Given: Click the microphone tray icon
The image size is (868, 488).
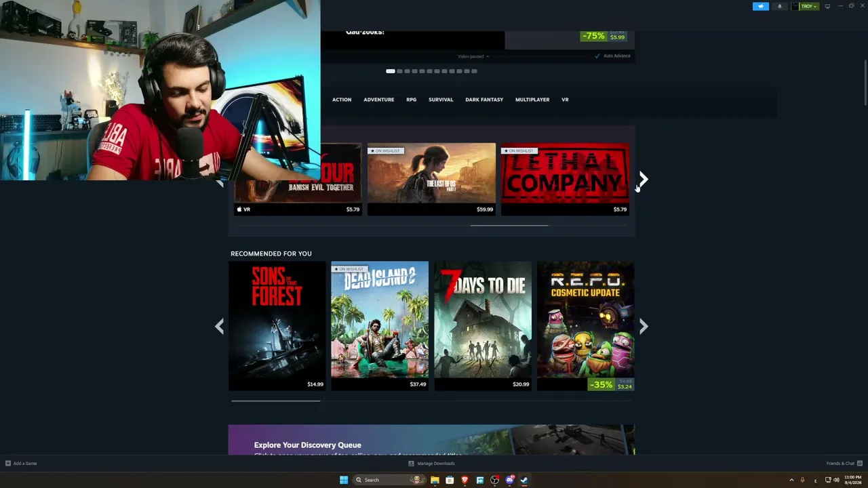Looking at the screenshot, I should pyautogui.click(x=803, y=480).
